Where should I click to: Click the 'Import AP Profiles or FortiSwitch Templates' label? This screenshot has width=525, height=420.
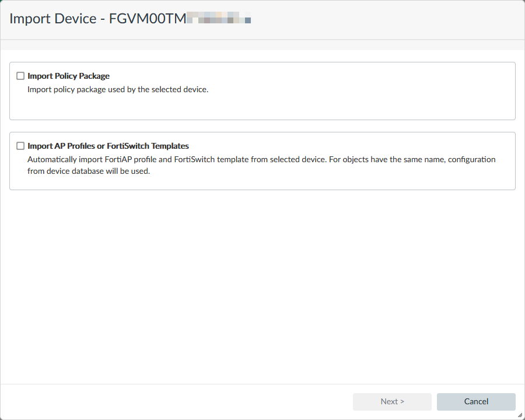tap(108, 146)
